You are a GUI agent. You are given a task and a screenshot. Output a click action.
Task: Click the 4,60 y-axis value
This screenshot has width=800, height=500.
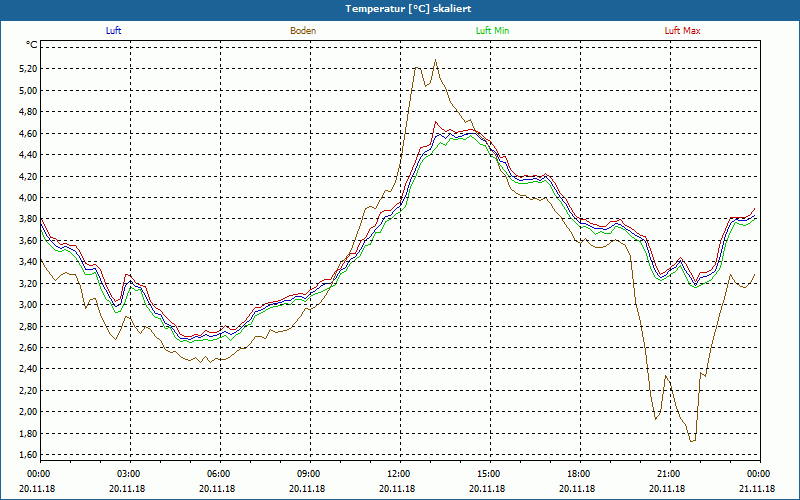[29, 133]
